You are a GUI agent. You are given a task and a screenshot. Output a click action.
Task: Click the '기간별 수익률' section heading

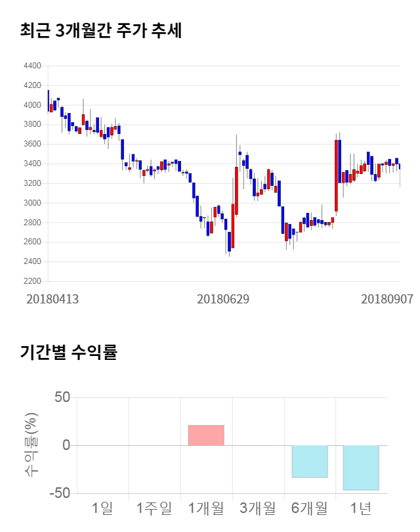(x=68, y=352)
